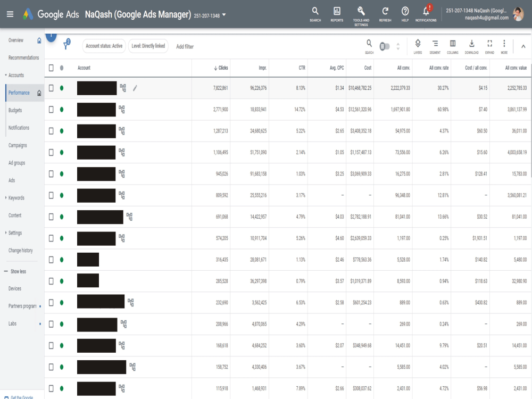This screenshot has height=399, width=532.
Task: Collapse sidebar with Show less
Action: pyautogui.click(x=15, y=271)
